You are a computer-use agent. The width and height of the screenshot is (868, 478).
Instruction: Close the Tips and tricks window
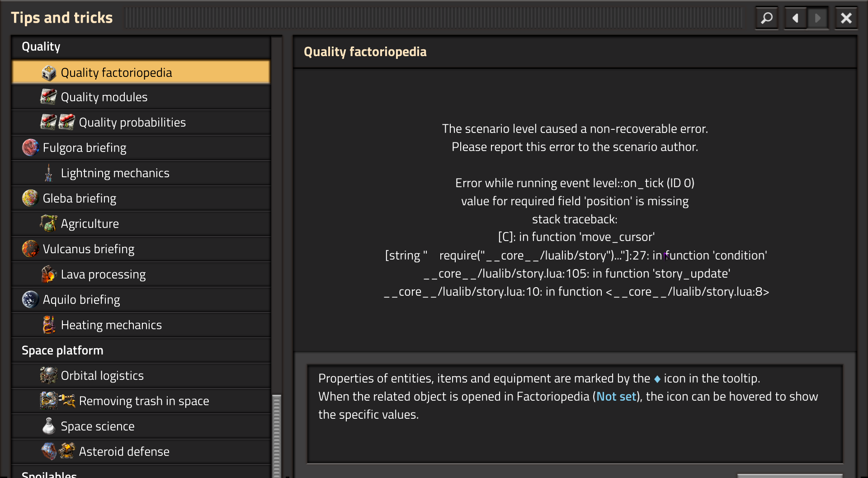(846, 18)
